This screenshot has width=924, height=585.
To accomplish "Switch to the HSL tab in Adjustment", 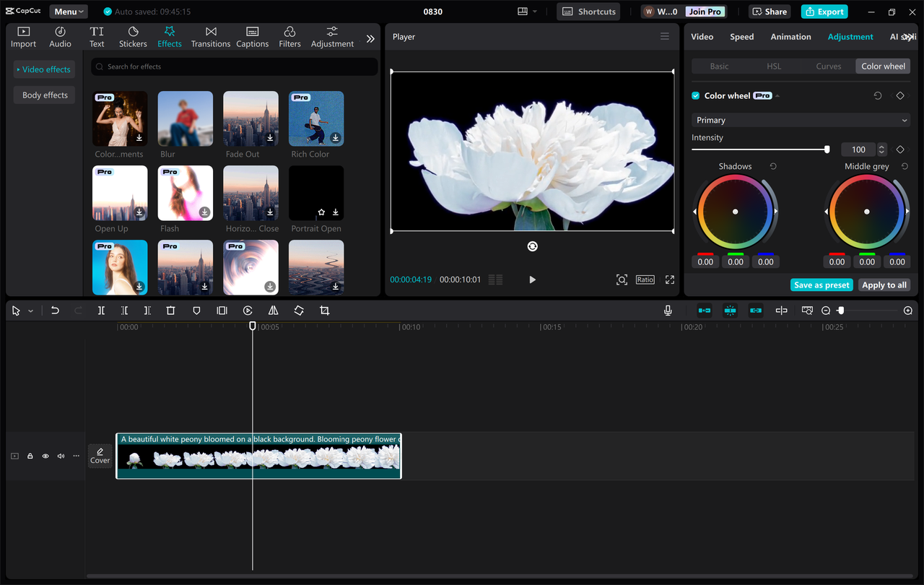I will 773,66.
